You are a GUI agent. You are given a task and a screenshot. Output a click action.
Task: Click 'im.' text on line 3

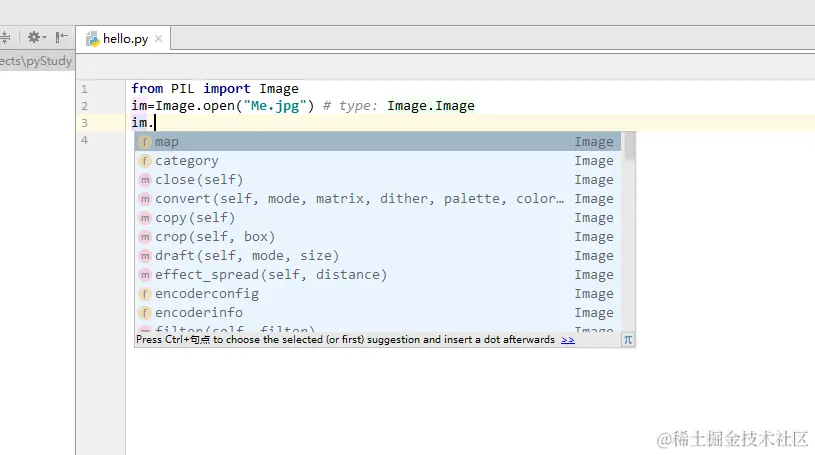[x=142, y=123]
